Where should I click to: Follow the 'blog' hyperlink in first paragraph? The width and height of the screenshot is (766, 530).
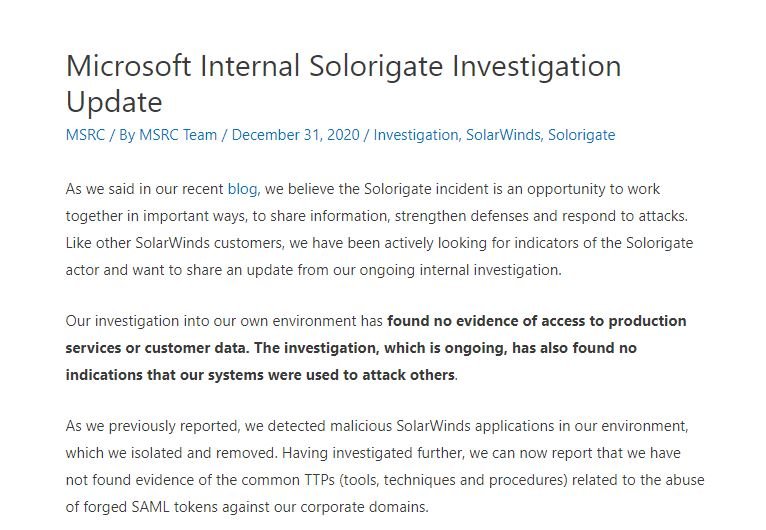pos(243,189)
